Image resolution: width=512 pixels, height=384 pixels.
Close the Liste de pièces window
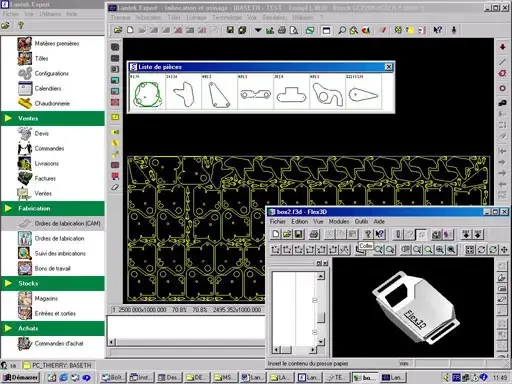(x=389, y=67)
